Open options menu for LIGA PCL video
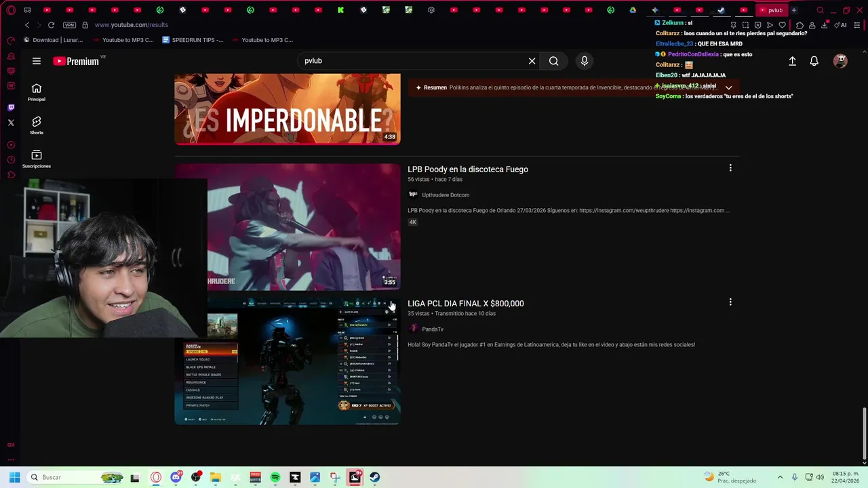The width and height of the screenshot is (868, 488). click(x=730, y=302)
